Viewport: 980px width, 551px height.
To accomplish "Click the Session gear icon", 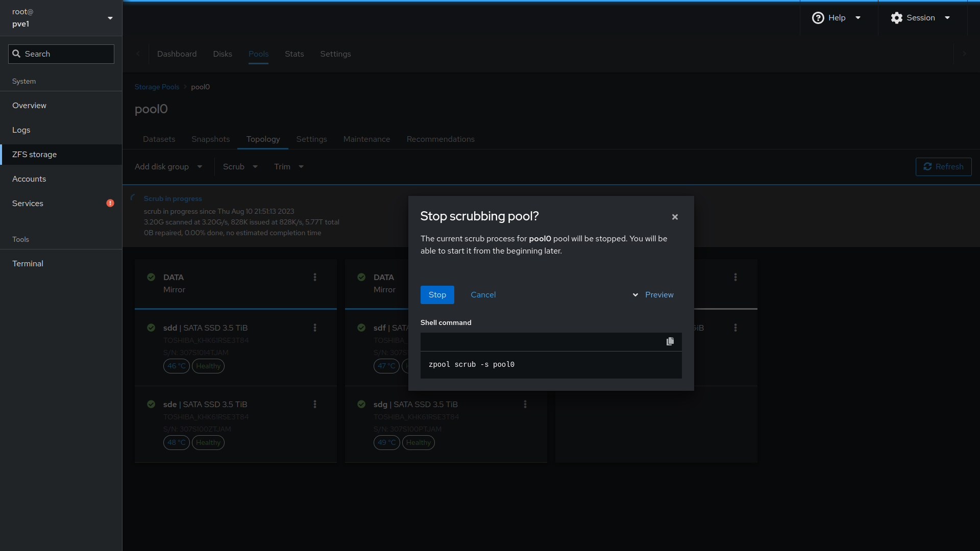I will pyautogui.click(x=896, y=18).
